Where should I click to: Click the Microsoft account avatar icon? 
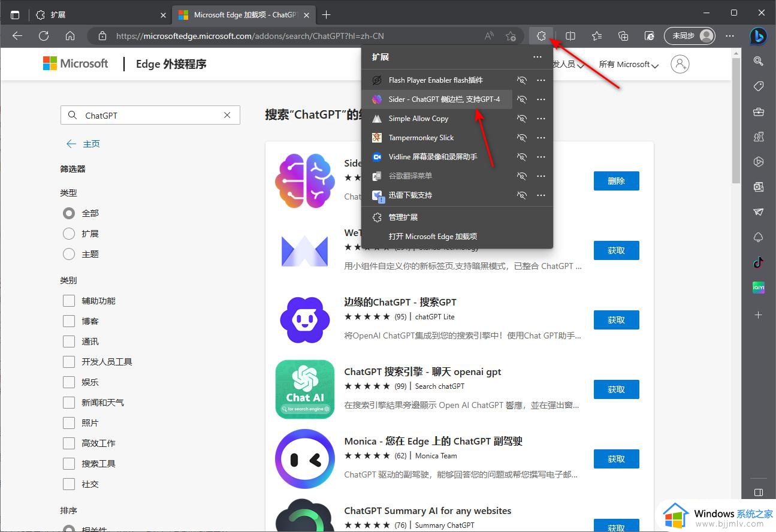pyautogui.click(x=680, y=64)
